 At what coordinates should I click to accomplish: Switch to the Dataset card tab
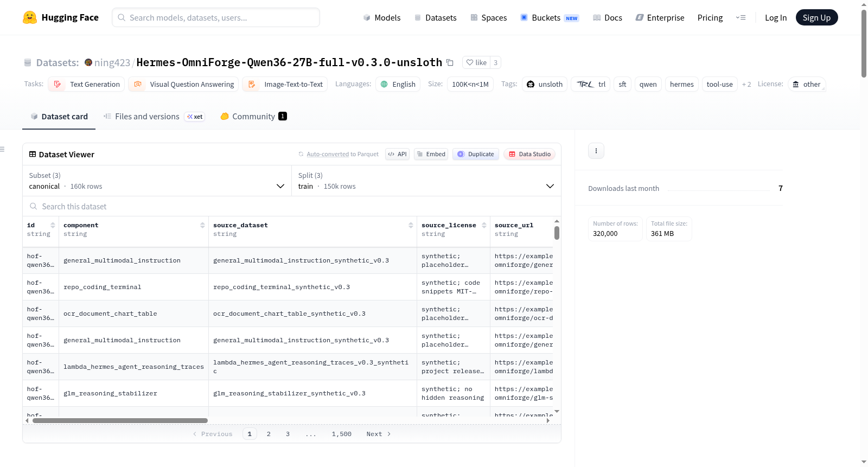click(59, 117)
